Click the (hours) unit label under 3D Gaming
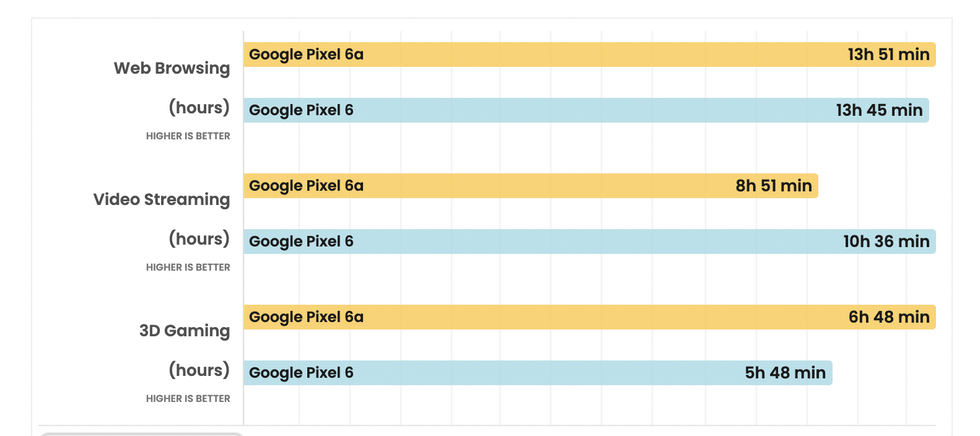Image resolution: width=980 pixels, height=436 pixels. pos(199,370)
